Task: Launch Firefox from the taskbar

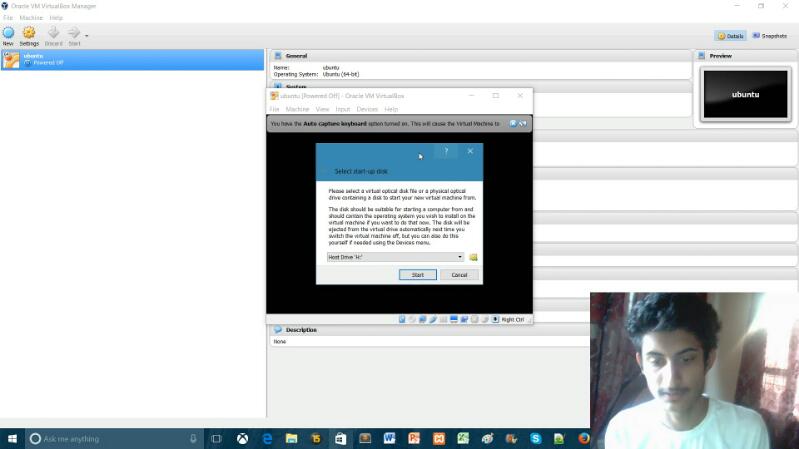Action: pyautogui.click(x=583, y=439)
